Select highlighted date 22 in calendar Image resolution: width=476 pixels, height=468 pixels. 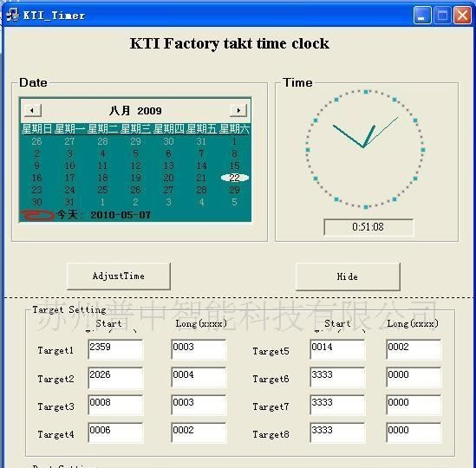coord(235,178)
